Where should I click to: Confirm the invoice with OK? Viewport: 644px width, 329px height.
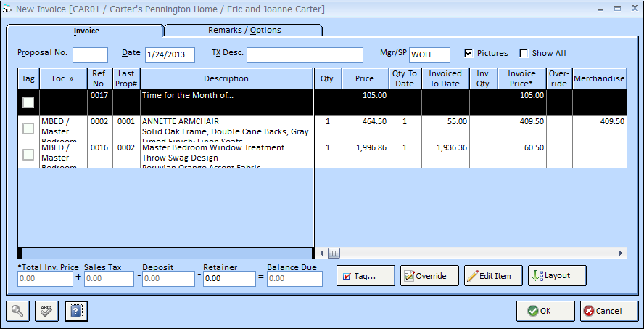click(545, 312)
